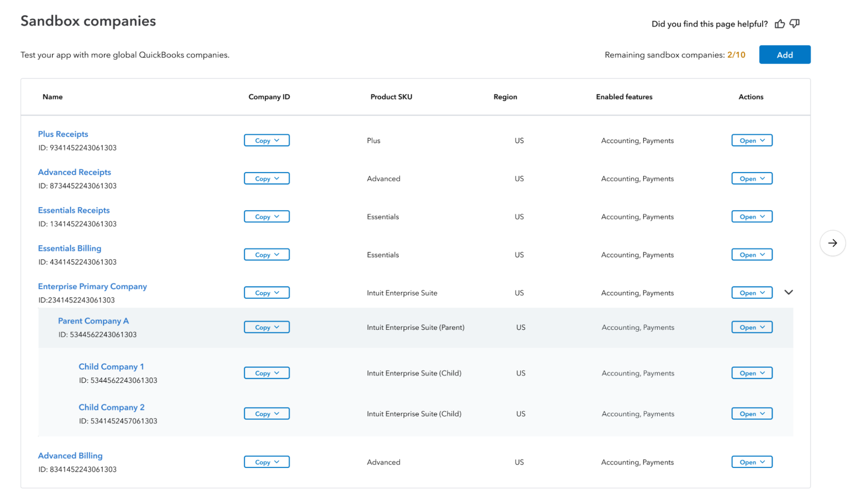Screen dimensions: 850x504
Task: Open Copy dropdown for Child Company 1
Action: tap(267, 373)
